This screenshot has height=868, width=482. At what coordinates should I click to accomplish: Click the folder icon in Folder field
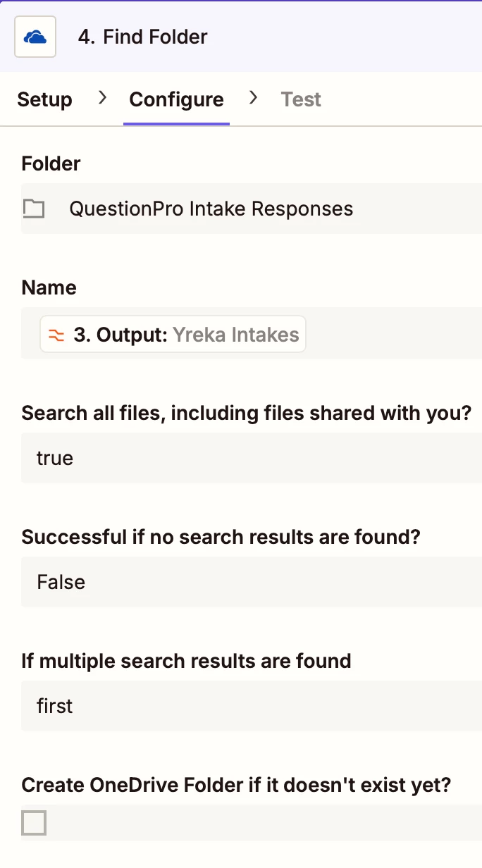(34, 209)
